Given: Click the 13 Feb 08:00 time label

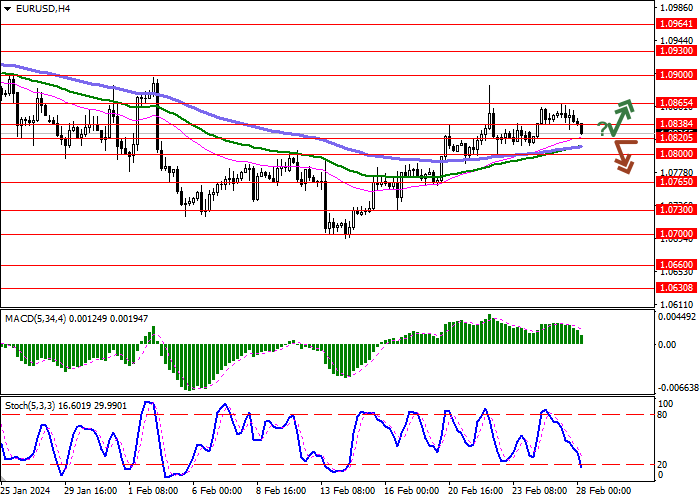Looking at the screenshot, I should (348, 491).
